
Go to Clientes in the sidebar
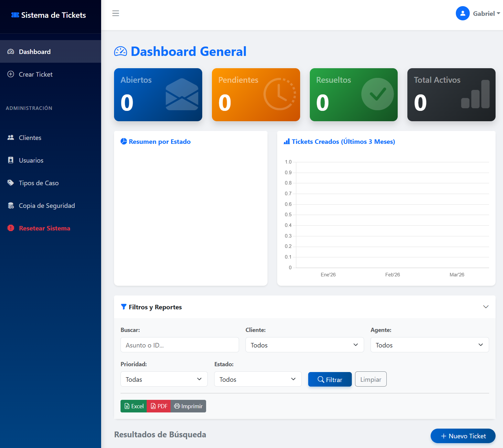pos(30,138)
